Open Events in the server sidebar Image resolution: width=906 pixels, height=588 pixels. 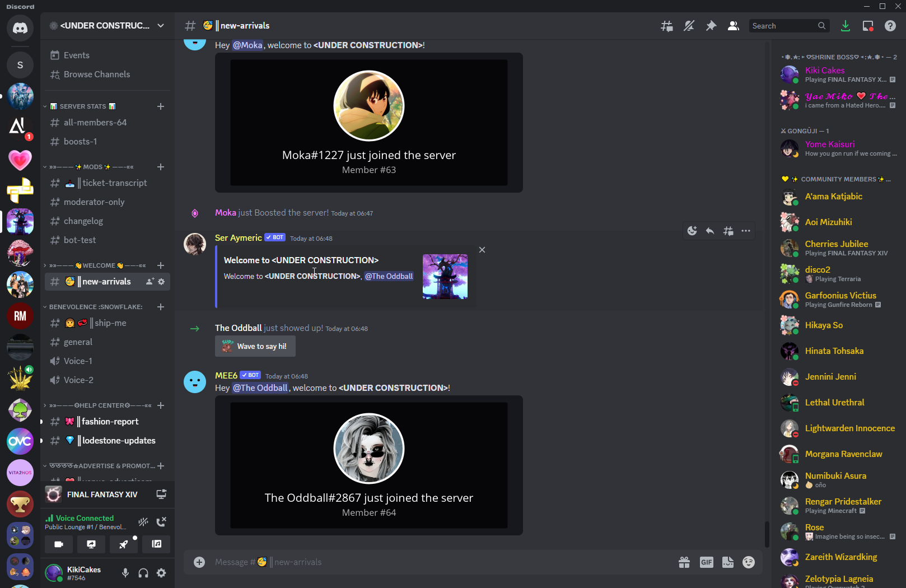point(107,55)
